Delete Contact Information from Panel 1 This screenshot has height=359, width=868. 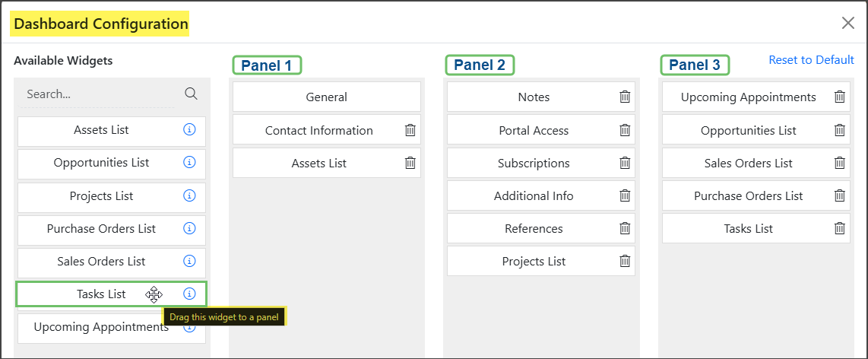pyautogui.click(x=410, y=130)
